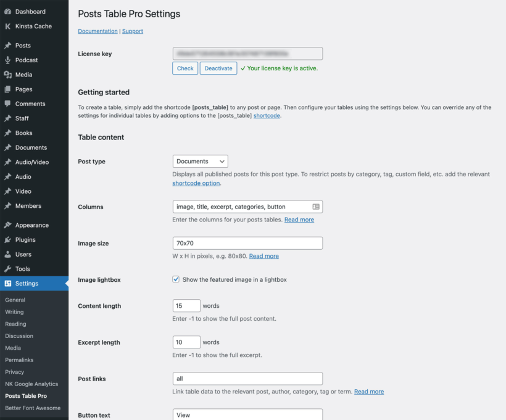The width and height of the screenshot is (506, 420).
Task: Click inside the Image size field
Action: 247,243
